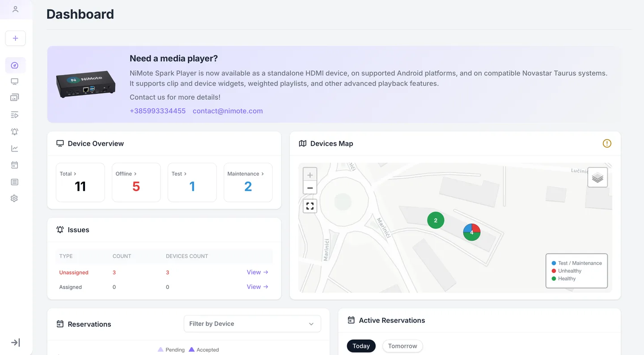Click the Reservations panel heading

(89, 324)
